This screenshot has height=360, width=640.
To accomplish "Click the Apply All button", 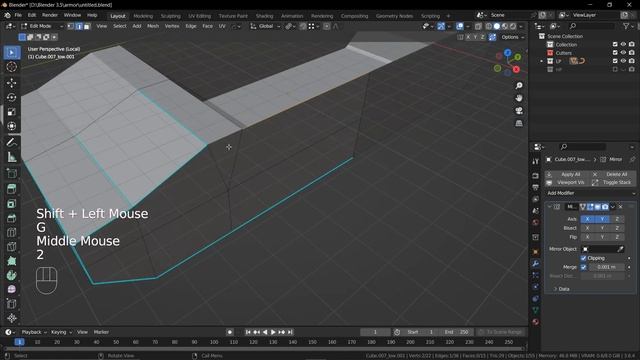I will 567,174.
